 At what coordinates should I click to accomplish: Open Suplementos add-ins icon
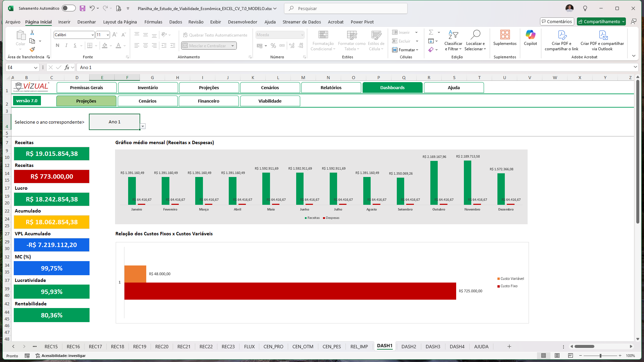tap(505, 38)
